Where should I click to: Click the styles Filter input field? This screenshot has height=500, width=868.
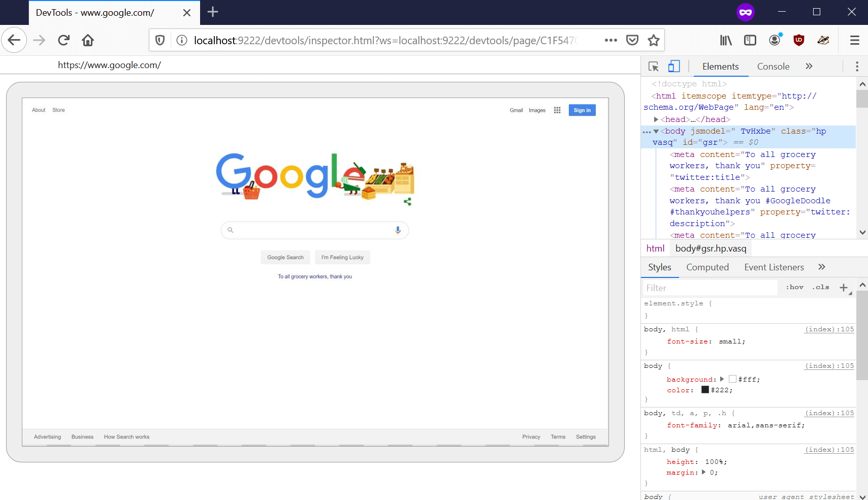click(x=710, y=287)
